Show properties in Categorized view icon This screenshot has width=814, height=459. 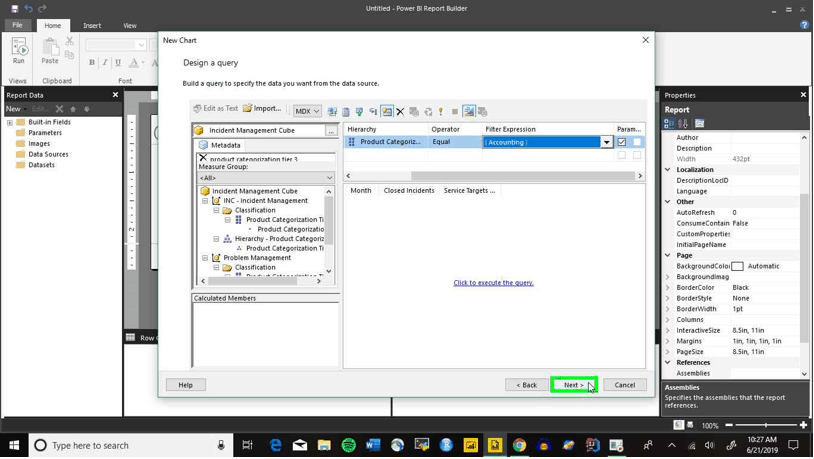pyautogui.click(x=669, y=124)
